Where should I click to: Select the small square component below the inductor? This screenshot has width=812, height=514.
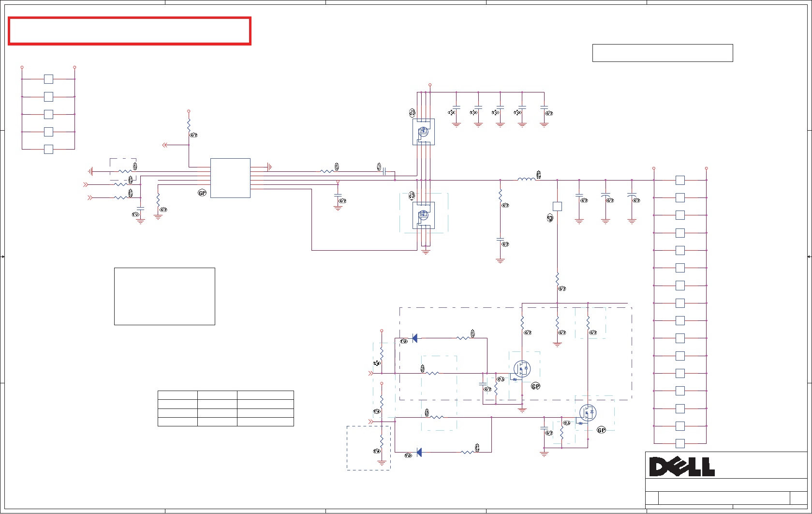(557, 206)
